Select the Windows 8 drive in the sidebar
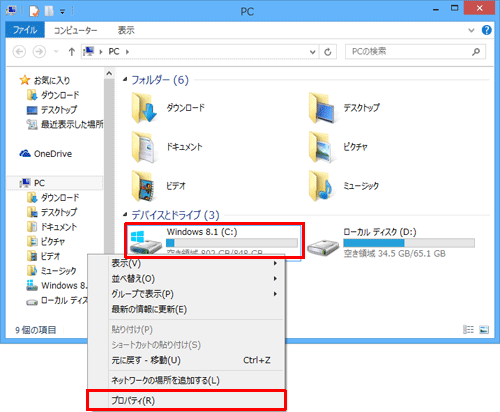Image resolution: width=500 pixels, height=412 pixels. pos(57,286)
